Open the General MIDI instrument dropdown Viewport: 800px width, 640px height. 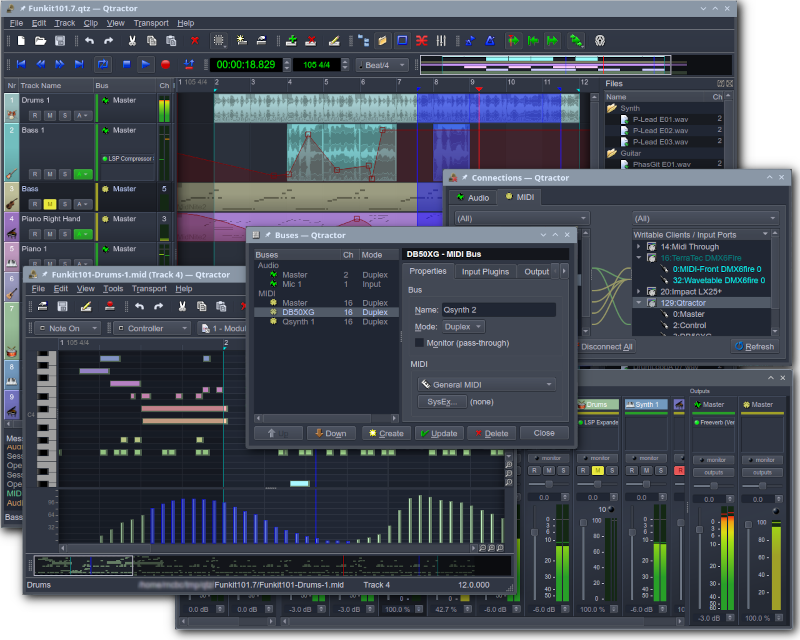point(486,384)
